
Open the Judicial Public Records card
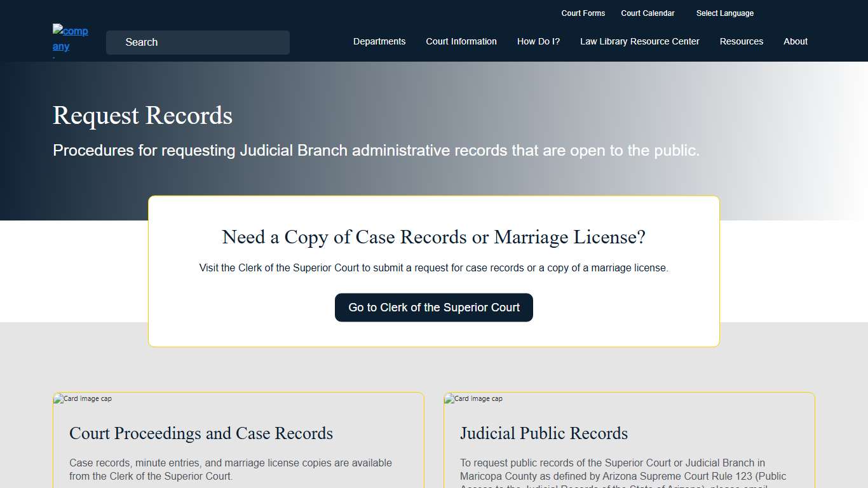544,433
